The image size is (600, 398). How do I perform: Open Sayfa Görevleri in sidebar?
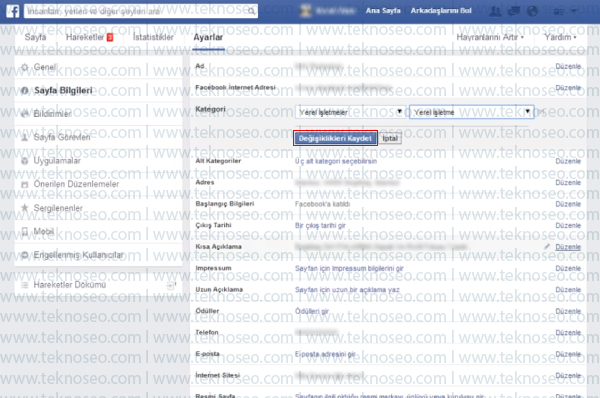coord(98,137)
